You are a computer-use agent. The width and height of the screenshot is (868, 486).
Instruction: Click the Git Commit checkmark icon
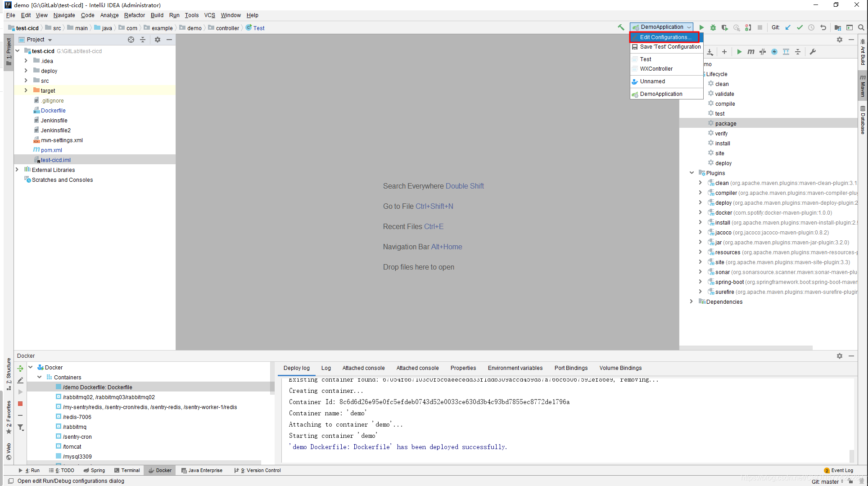tap(800, 27)
